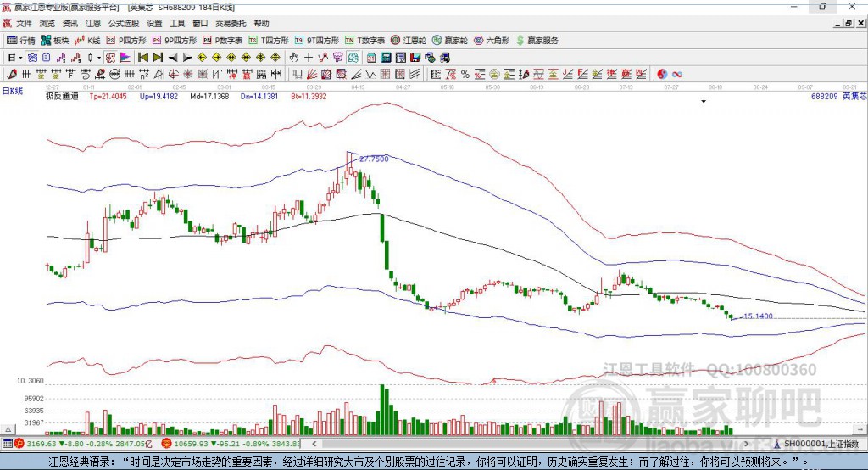The height and width of the screenshot is (470, 868).
Task: Click the yin-yang icon
Action: pos(662,75)
